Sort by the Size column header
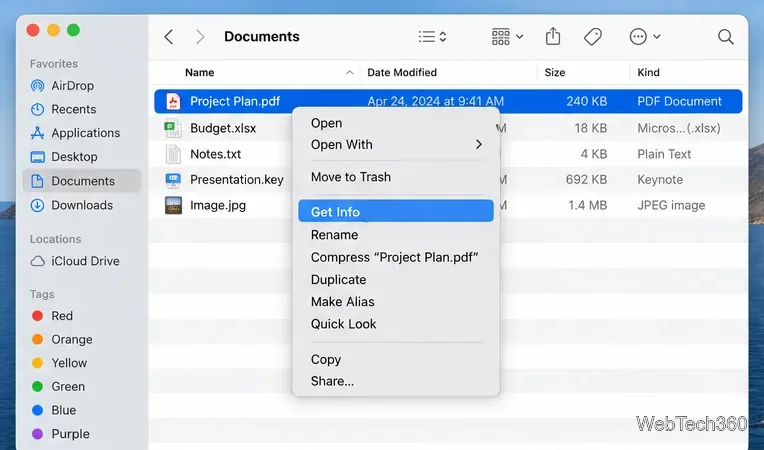The image size is (764, 450). (x=554, y=73)
